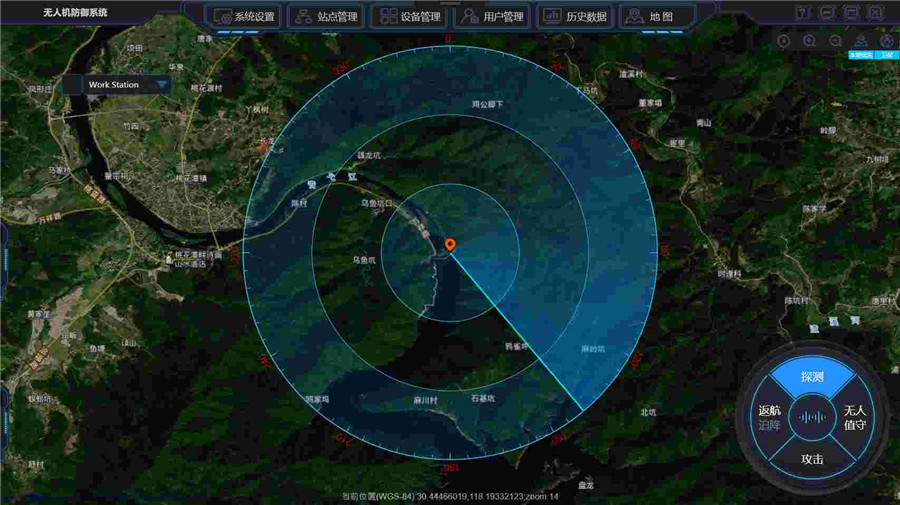The height and width of the screenshot is (505, 900).
Task: Click the map compass/locate icon
Action: click(x=783, y=41)
